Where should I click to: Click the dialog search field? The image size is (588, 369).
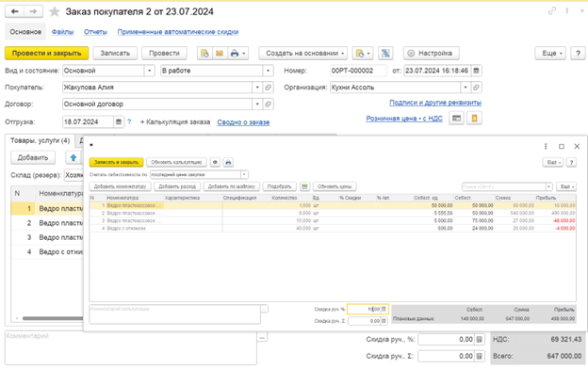pyautogui.click(x=503, y=186)
